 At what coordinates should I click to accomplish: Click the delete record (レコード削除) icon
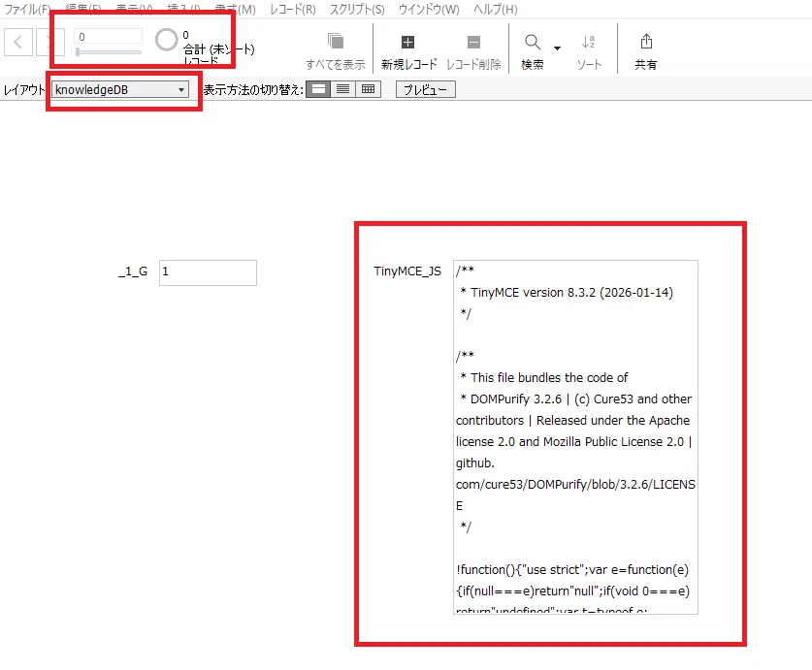(x=473, y=42)
